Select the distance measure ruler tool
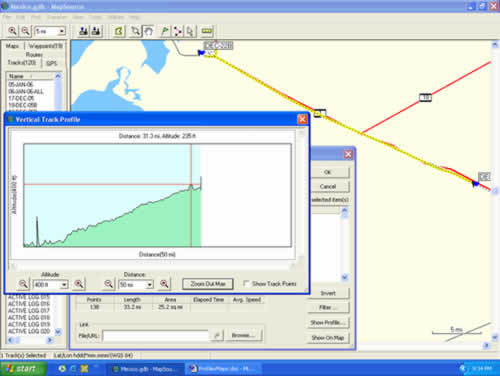 [207, 31]
